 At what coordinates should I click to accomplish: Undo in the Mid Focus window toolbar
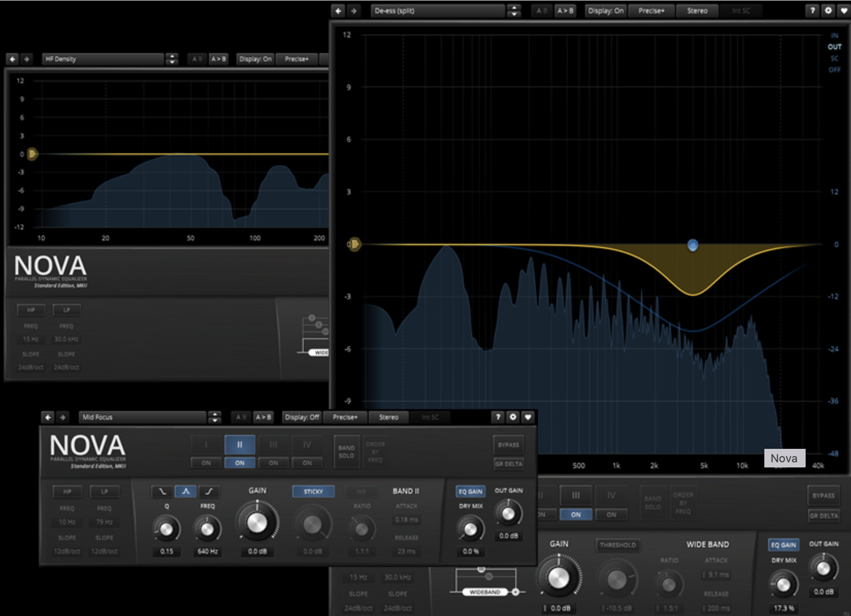point(48,417)
